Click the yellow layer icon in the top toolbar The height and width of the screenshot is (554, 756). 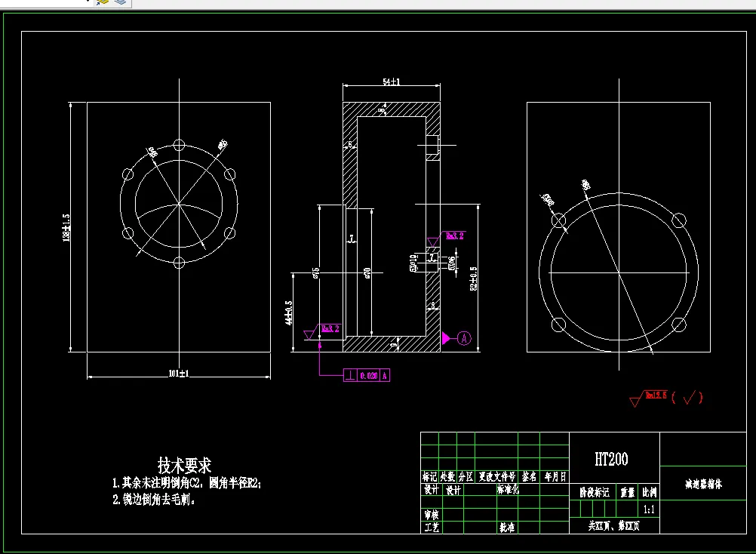click(102, 2)
